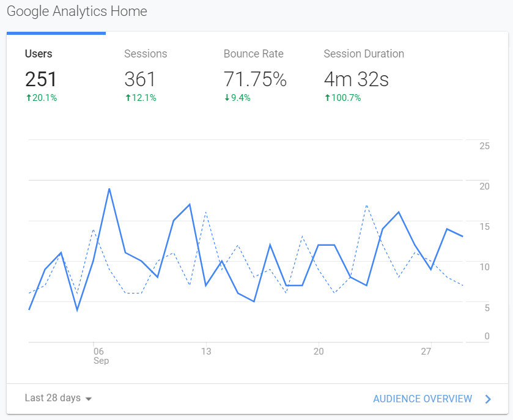Click the Bounce Rate down arrow 9.4% indicator

(x=237, y=97)
